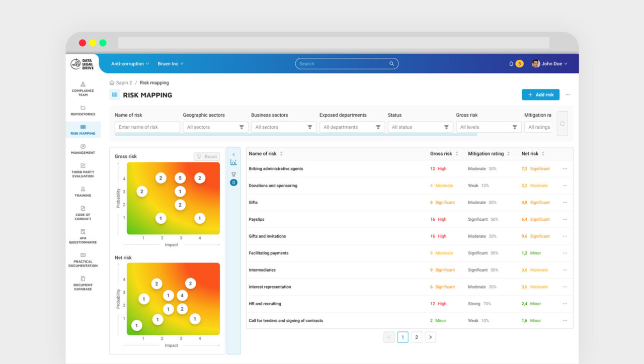
Task: Click the filter refresh icon button
Action: pos(562,124)
